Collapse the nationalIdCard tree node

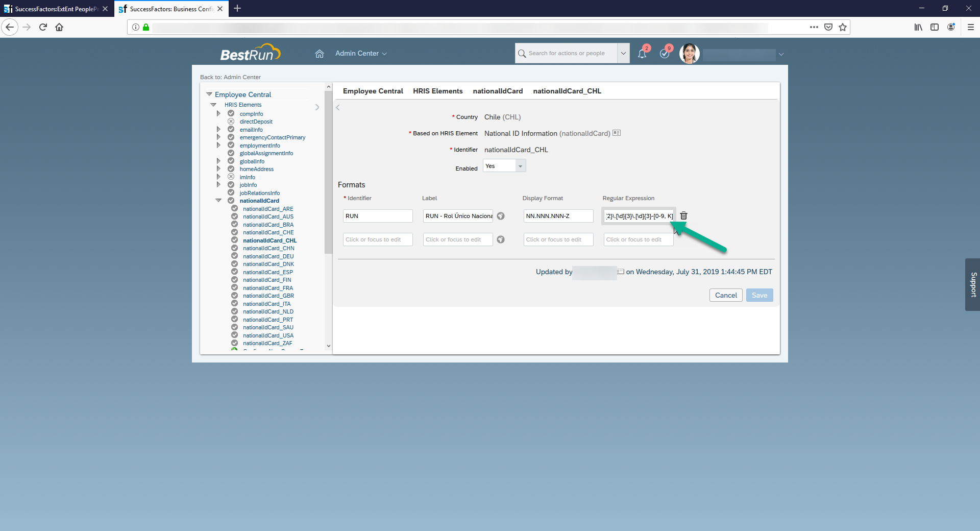[x=218, y=201]
